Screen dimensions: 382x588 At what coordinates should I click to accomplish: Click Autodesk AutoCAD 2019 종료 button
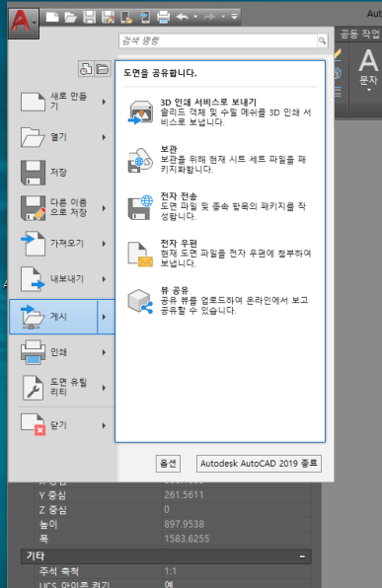point(259,464)
